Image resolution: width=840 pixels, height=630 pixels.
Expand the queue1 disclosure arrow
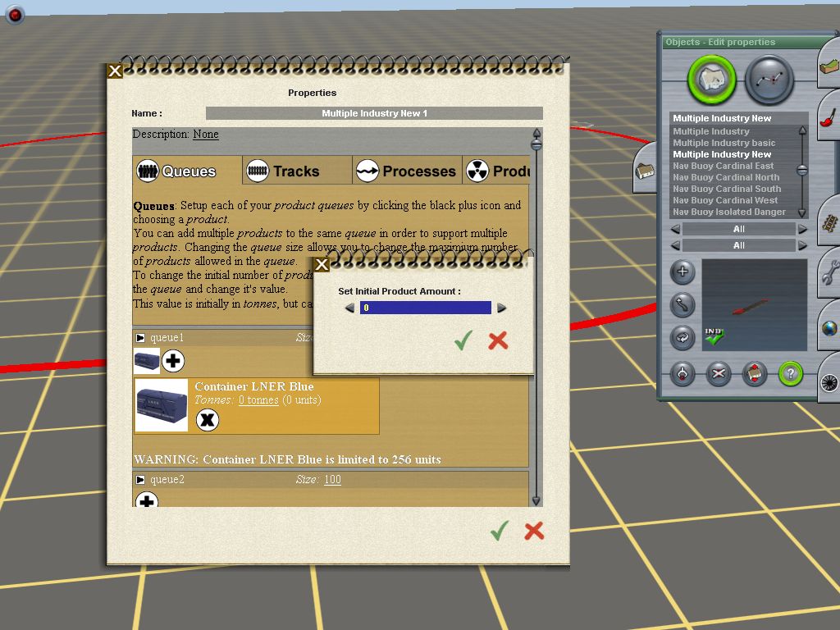point(140,338)
